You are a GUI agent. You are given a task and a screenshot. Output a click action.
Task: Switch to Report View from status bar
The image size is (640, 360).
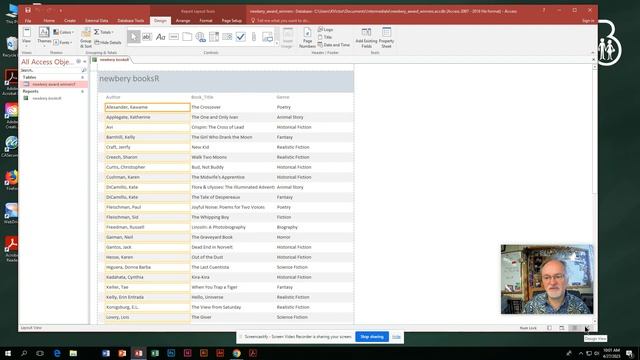549,328
